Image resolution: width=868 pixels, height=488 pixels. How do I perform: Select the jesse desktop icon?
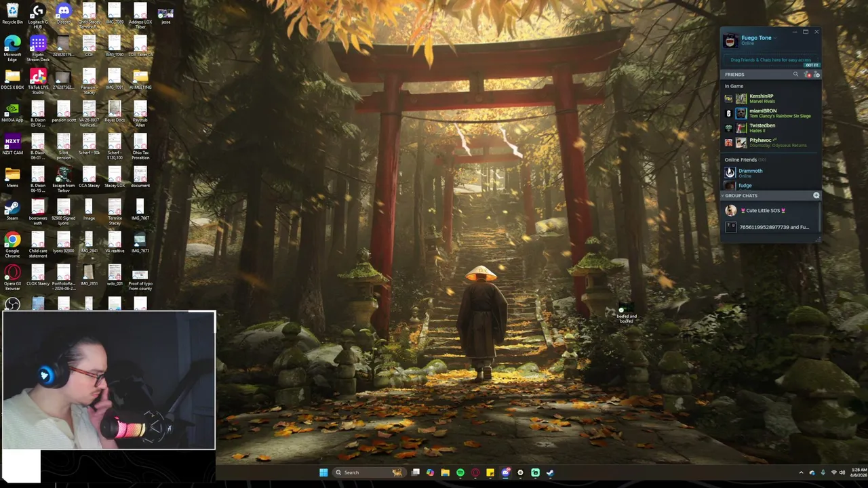coord(165,15)
